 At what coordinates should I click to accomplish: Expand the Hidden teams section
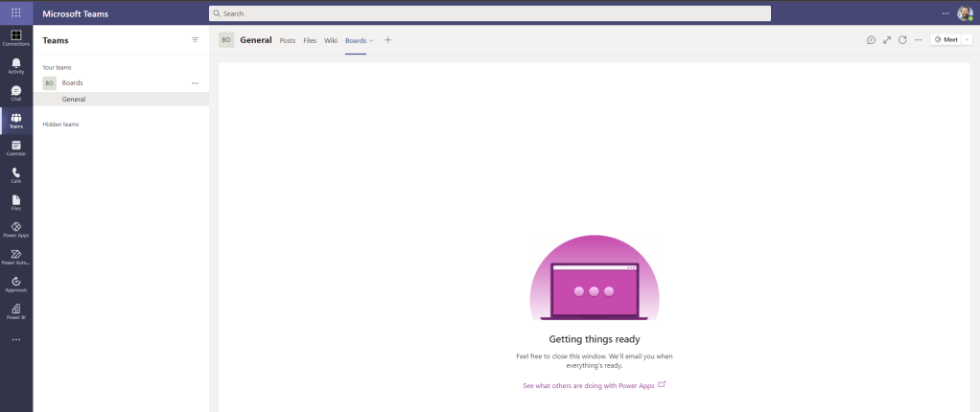pyautogui.click(x=60, y=124)
